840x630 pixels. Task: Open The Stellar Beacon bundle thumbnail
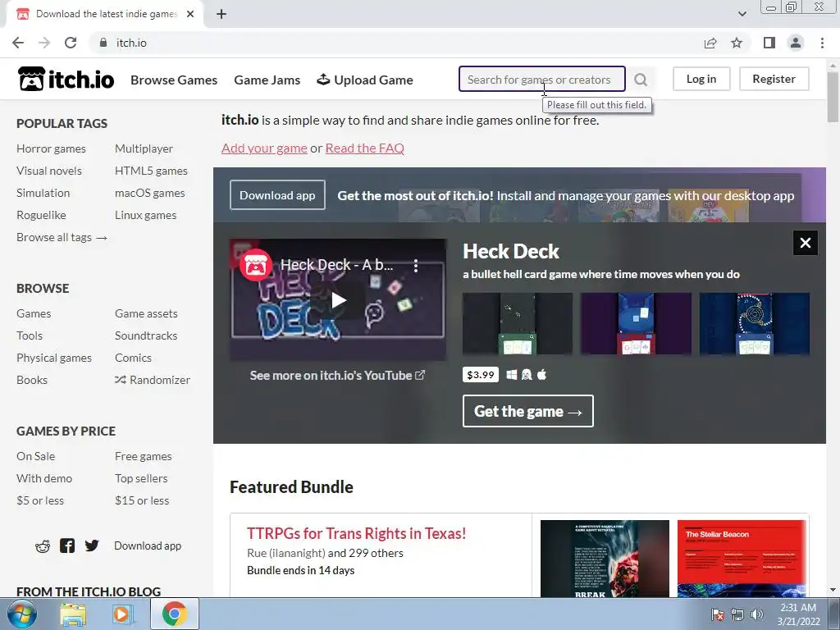742,558
